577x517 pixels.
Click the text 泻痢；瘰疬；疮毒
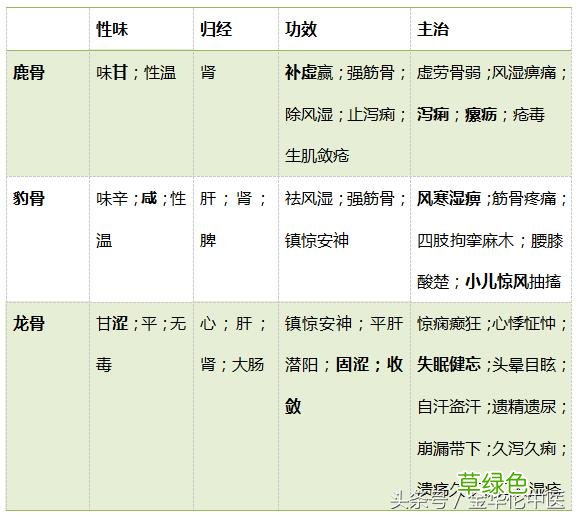tap(481, 114)
